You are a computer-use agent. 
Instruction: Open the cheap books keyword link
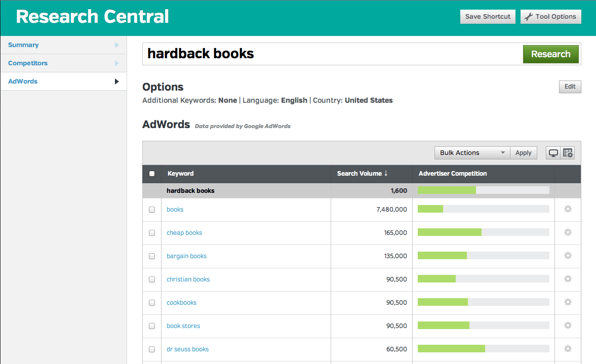184,232
